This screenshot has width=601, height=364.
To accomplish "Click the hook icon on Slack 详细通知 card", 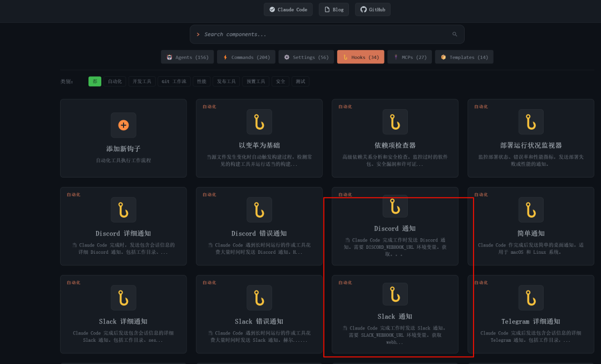I will [124, 298].
